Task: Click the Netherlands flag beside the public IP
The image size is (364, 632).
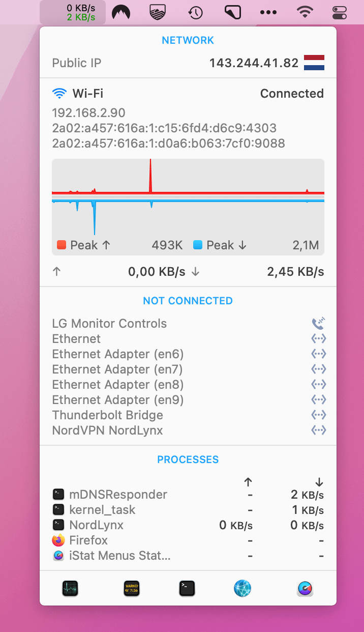Action: pos(314,63)
